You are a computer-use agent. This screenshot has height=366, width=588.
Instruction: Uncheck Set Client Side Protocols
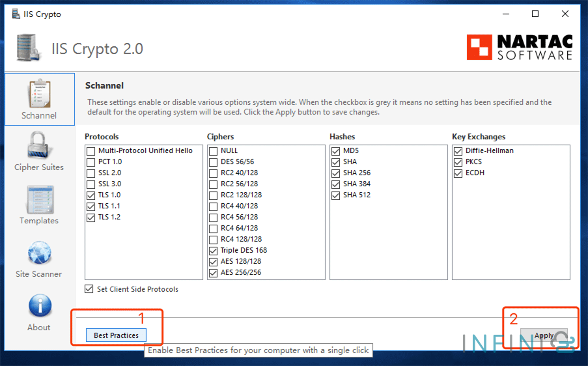(x=89, y=289)
